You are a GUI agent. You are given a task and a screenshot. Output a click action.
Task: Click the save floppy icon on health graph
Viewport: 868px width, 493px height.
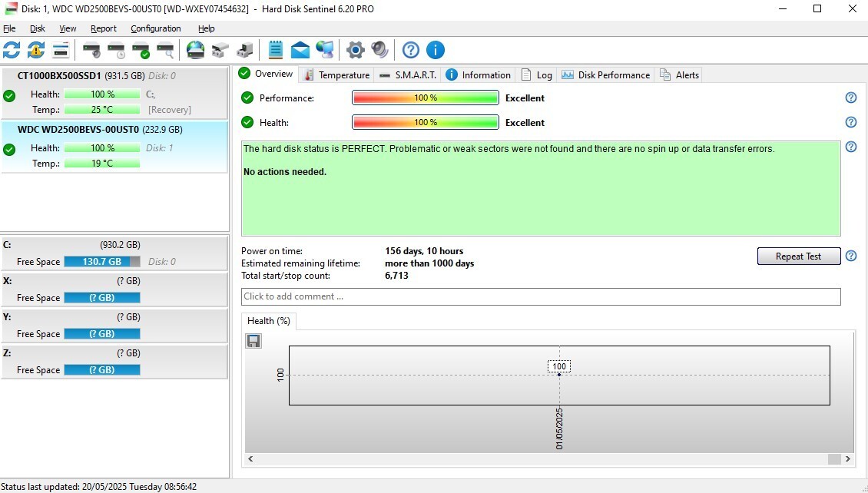pos(253,341)
